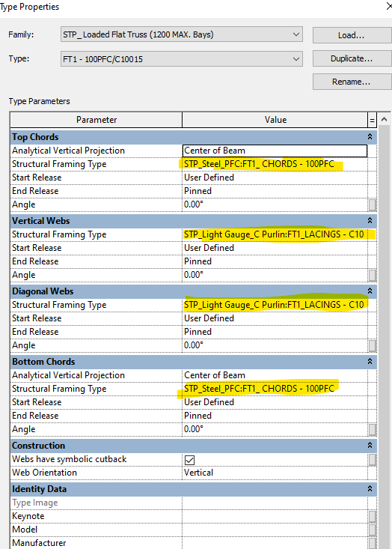Select Vertical Webs Structural Framing Type value
This screenshot has height=549, width=392.
[275, 234]
